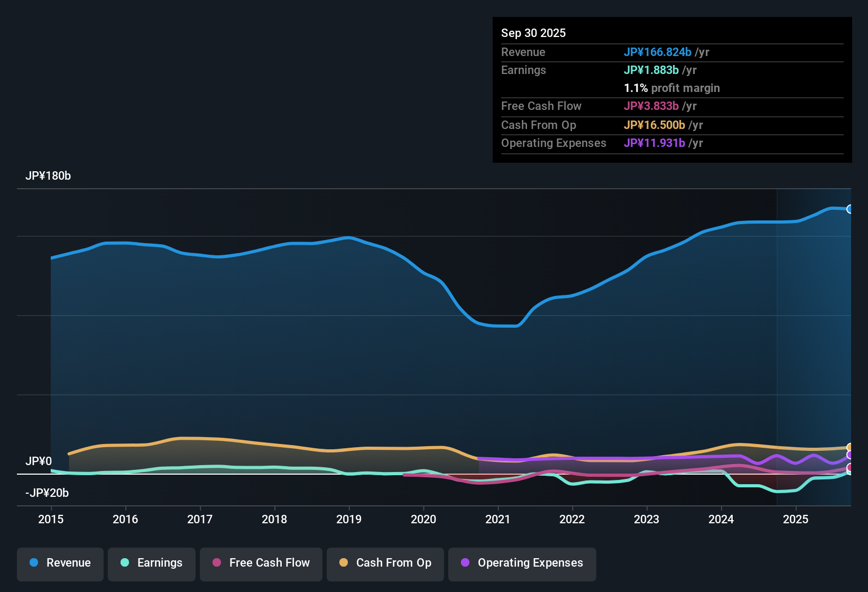Expand the Free Cash Flow legend entry
The image size is (868, 592).
tap(261, 563)
